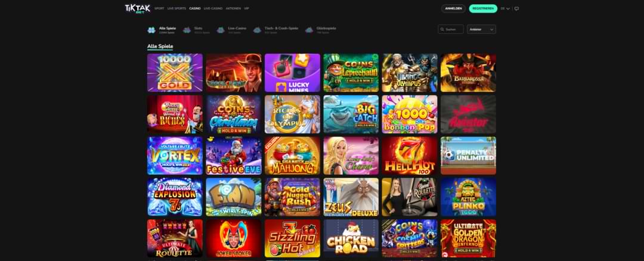Open the Diamond Explosion 7s game
Image resolution: width=644 pixels, height=261 pixels.
coord(175,197)
